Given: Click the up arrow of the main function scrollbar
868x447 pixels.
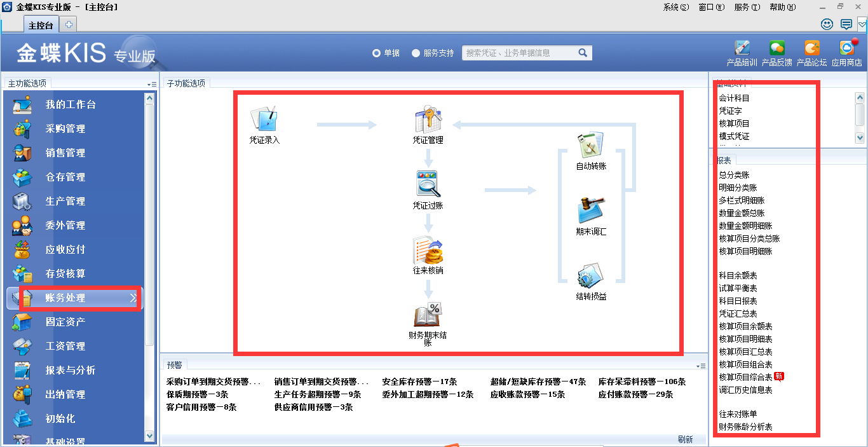Looking at the screenshot, I should (x=150, y=98).
